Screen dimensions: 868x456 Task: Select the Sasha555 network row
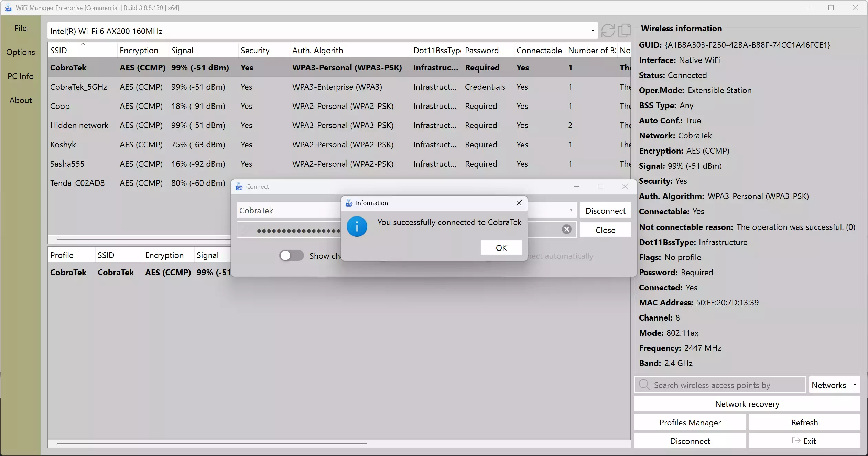pyautogui.click(x=339, y=164)
